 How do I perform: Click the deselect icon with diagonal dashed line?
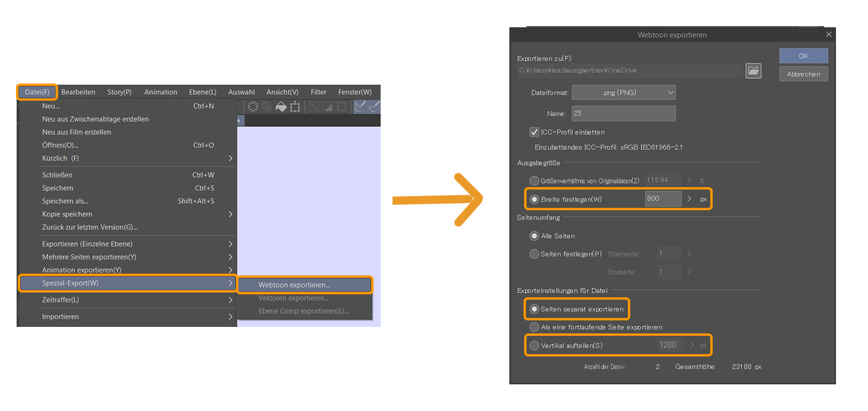tap(314, 107)
